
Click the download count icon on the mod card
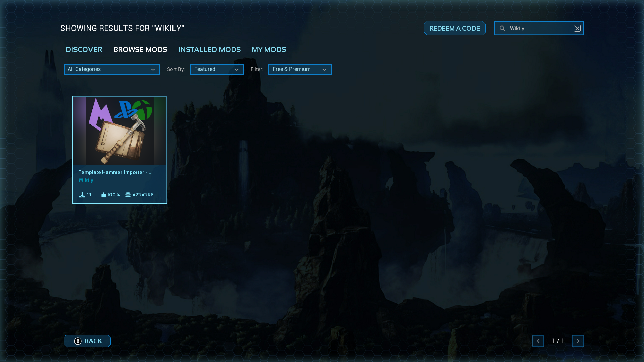(82, 195)
